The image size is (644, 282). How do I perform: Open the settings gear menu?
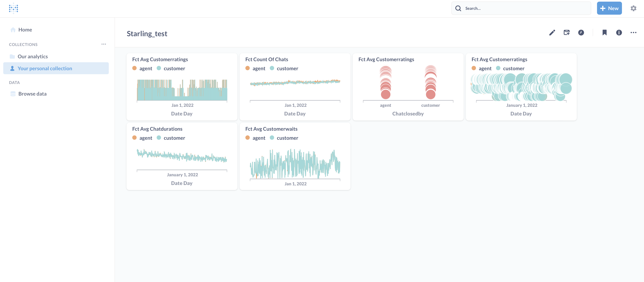pyautogui.click(x=633, y=8)
